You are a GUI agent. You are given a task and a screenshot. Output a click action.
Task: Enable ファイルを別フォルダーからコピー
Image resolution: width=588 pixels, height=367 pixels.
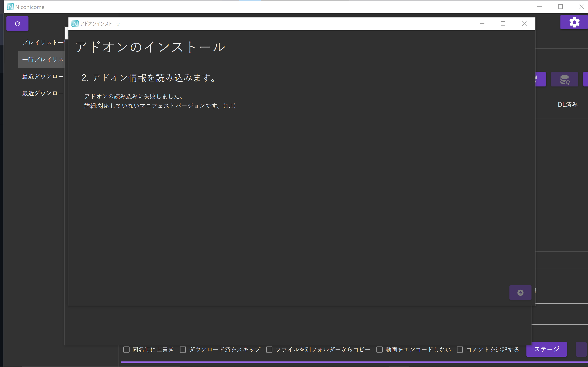[269, 350]
